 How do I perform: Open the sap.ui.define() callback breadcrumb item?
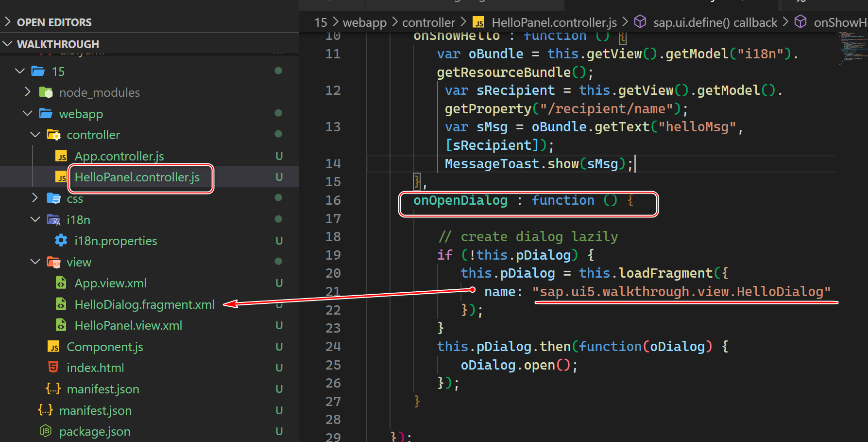(x=714, y=22)
